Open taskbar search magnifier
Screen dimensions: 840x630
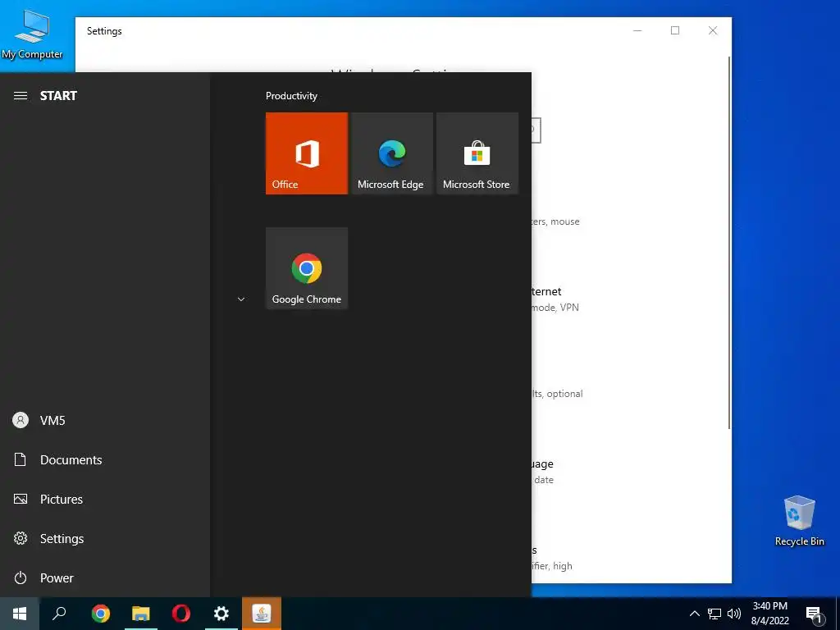point(59,614)
